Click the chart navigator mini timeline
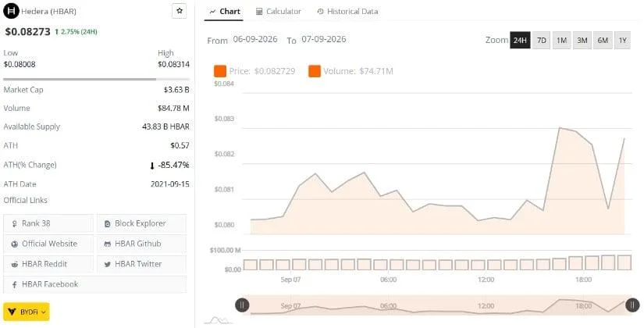 pyautogui.click(x=437, y=305)
